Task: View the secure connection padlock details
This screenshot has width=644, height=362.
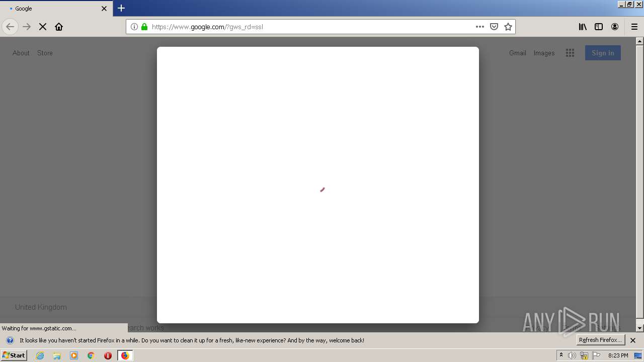Action: 144,27
